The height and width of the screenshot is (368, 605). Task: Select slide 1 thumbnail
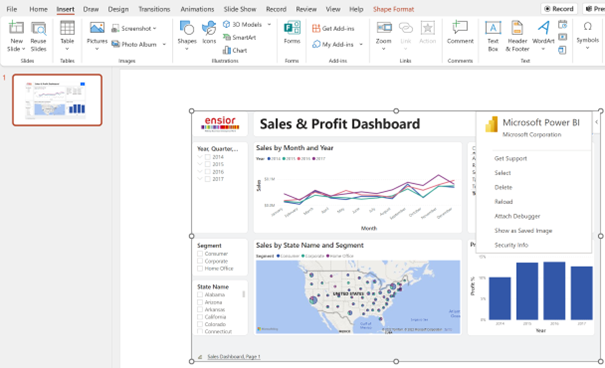pos(57,100)
